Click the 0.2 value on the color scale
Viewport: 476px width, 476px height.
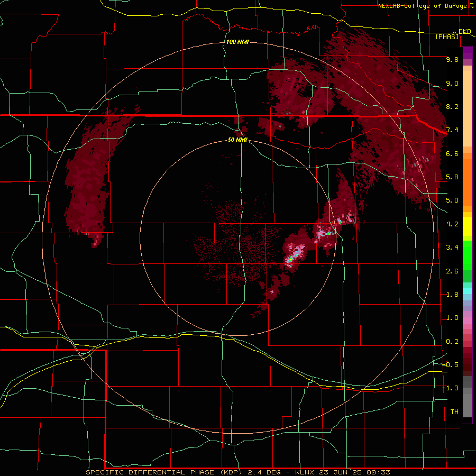pyautogui.click(x=452, y=342)
